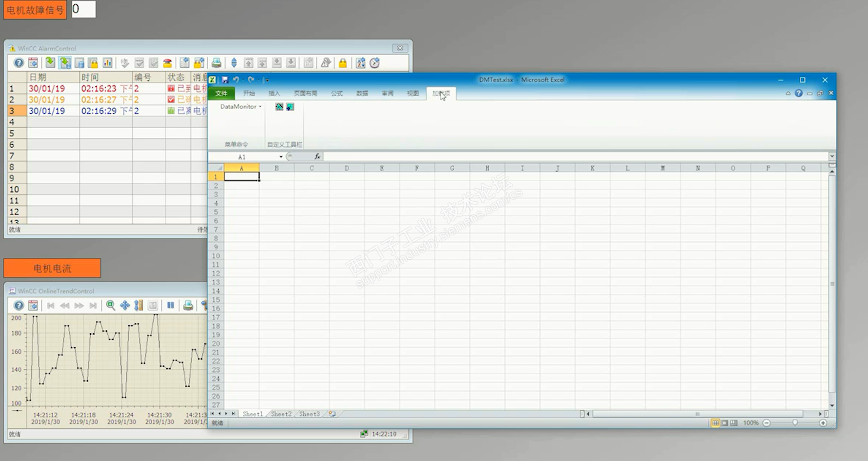868x461 pixels.
Task: Click the first DataMonitor custom toolbar icon
Action: tap(279, 107)
